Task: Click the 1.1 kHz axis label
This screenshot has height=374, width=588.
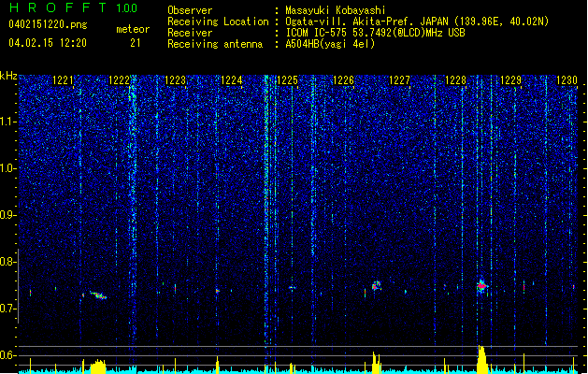Action: [8, 122]
